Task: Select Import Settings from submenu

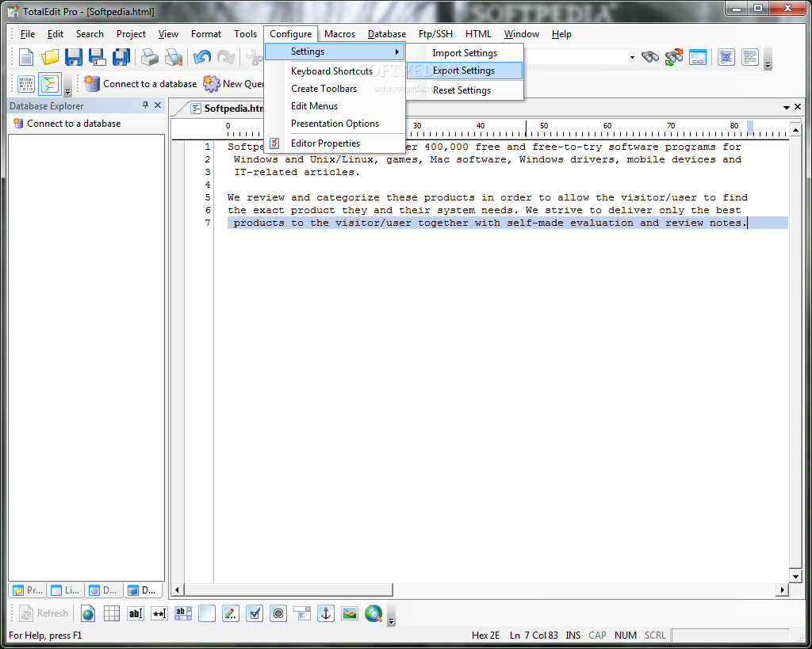Action: click(x=465, y=53)
